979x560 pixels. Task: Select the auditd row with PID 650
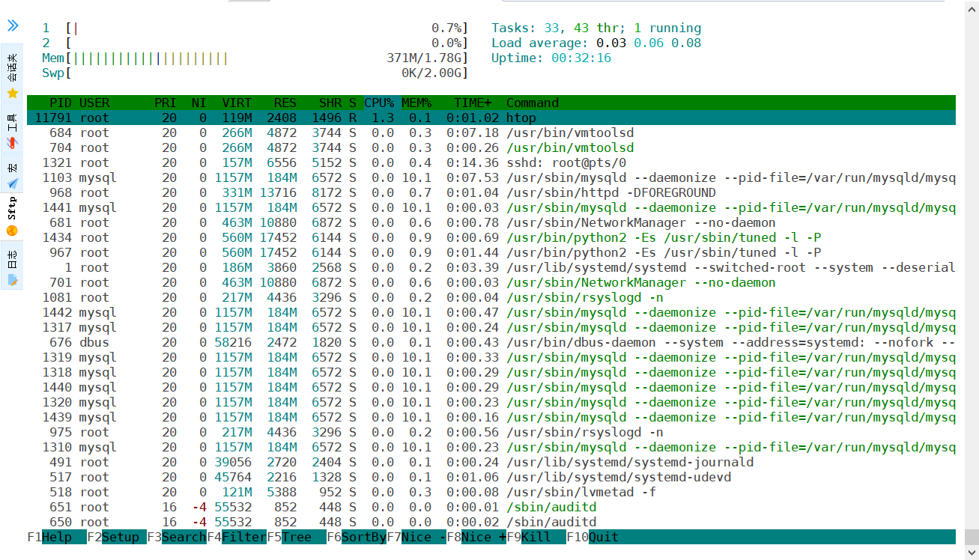[x=491, y=522]
